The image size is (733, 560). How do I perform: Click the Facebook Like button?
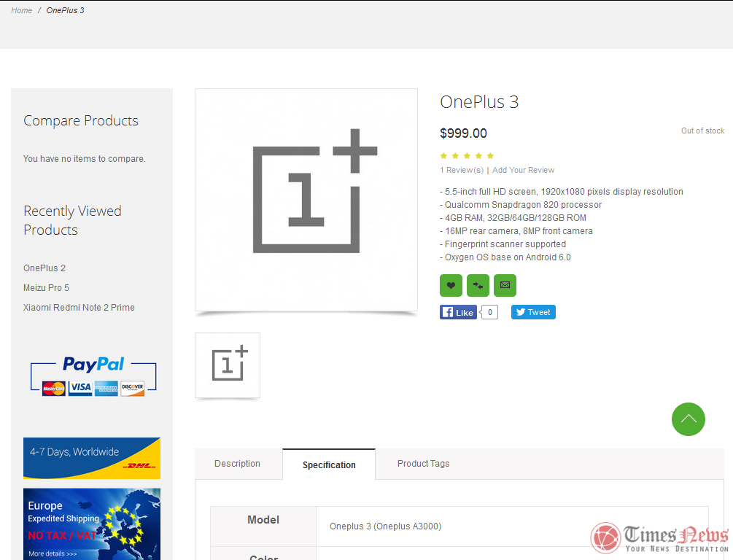[x=458, y=312]
